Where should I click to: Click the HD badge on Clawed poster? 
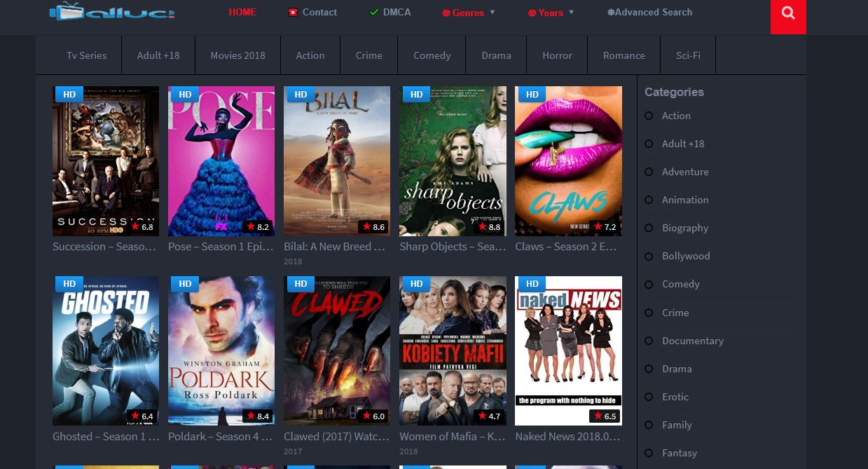point(301,283)
